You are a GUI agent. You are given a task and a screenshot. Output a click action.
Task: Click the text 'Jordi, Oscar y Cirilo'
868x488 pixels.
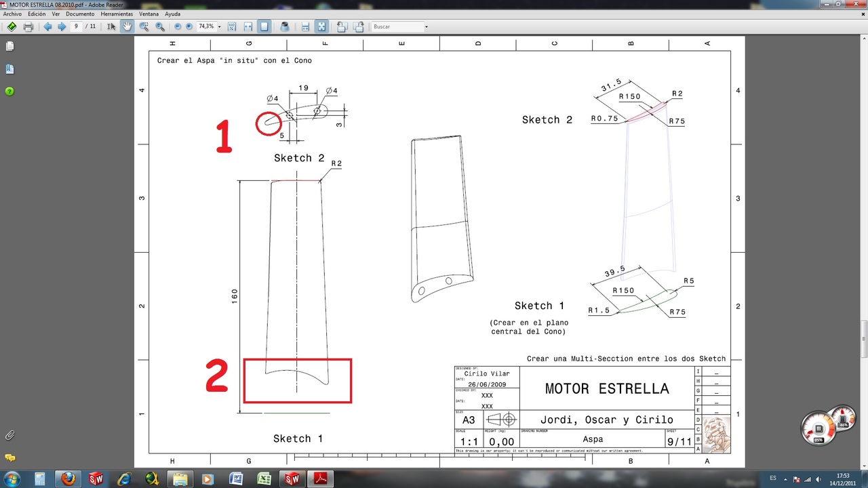click(606, 420)
